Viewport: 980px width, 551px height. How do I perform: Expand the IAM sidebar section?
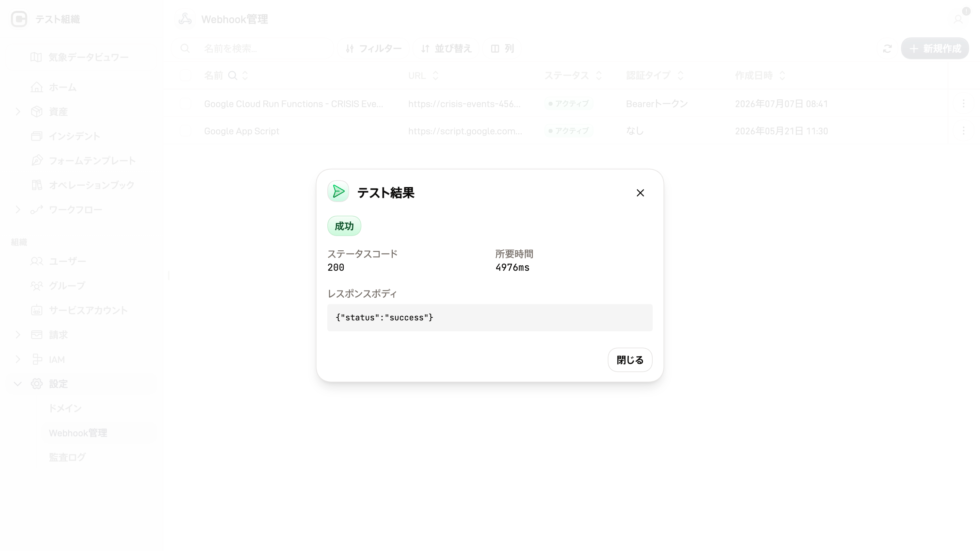click(18, 360)
